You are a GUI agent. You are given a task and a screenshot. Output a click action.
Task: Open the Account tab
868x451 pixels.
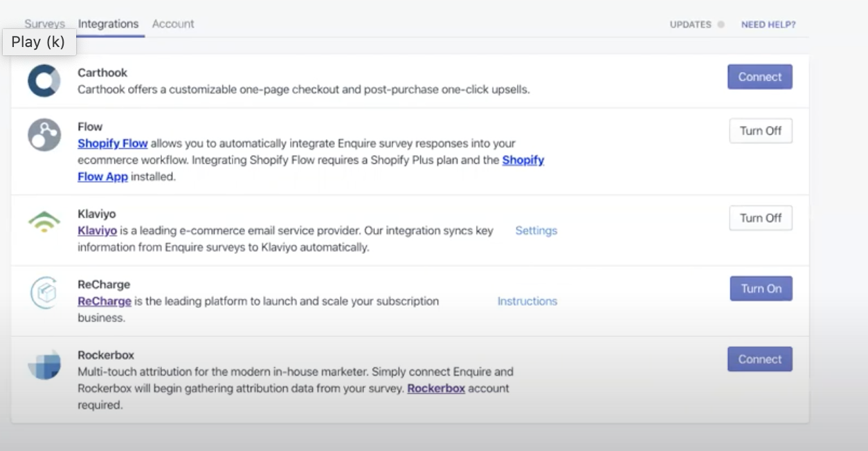[x=173, y=24]
